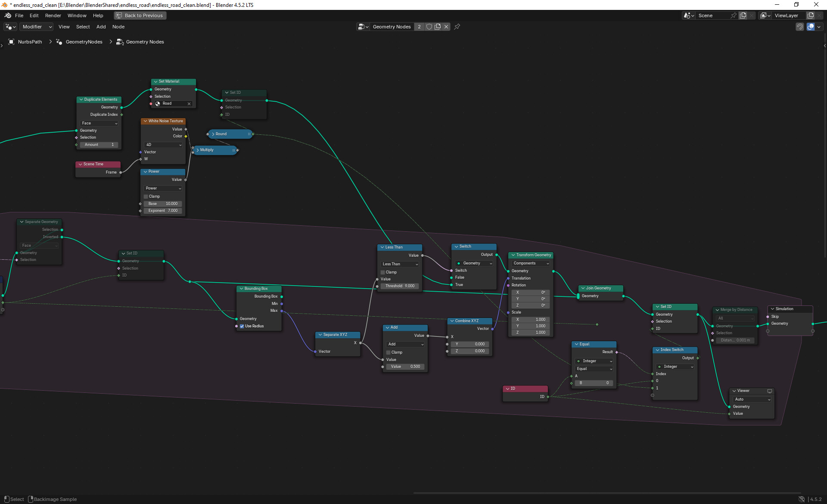Open the Node menu

pos(118,27)
